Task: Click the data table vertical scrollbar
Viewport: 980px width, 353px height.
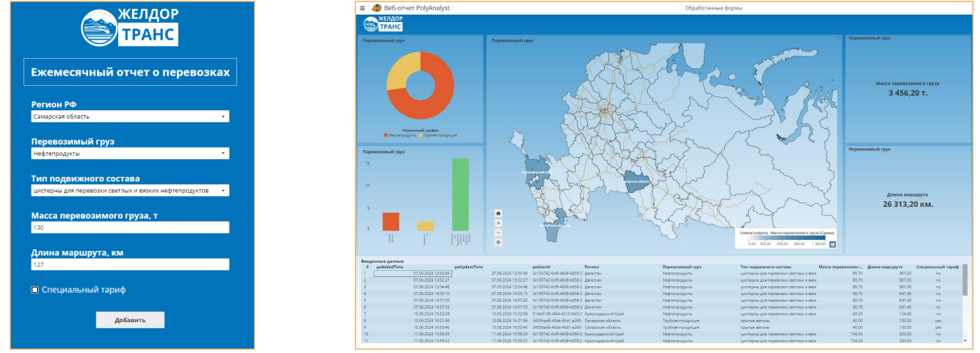Action: (965, 283)
